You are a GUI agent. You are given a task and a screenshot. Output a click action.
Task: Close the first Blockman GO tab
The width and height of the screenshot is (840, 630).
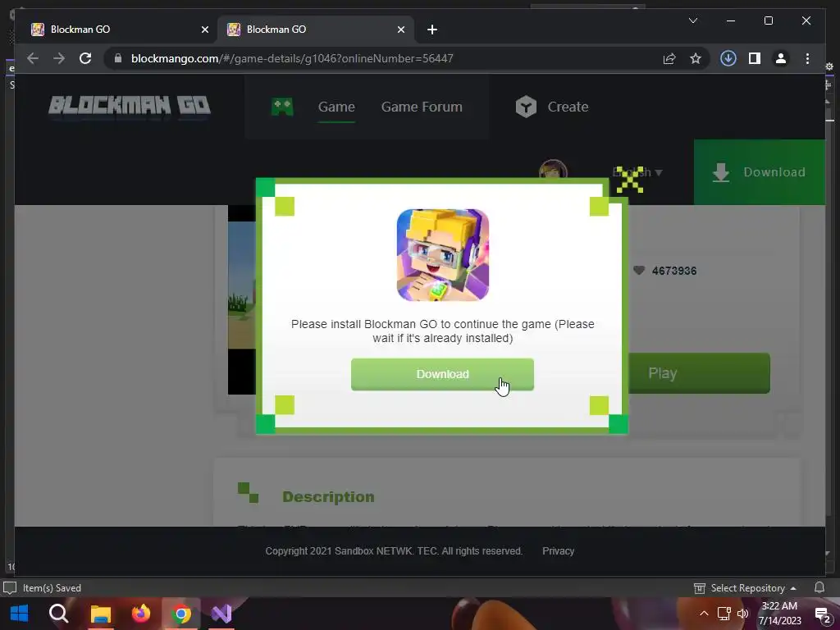pos(204,30)
